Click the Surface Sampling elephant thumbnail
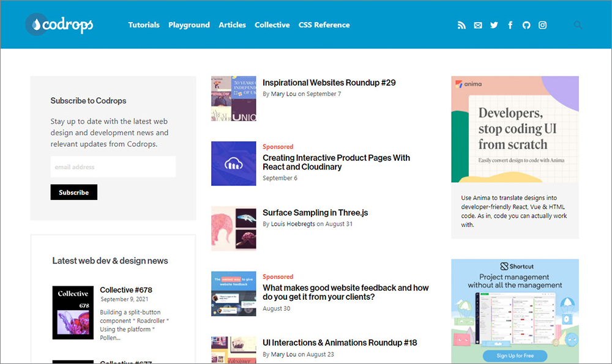Viewport: 612px width, 364px height. (x=233, y=228)
